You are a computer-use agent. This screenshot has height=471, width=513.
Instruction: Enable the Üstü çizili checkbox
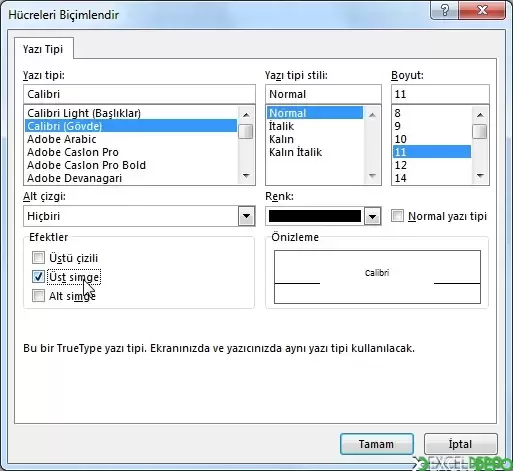tap(38, 258)
